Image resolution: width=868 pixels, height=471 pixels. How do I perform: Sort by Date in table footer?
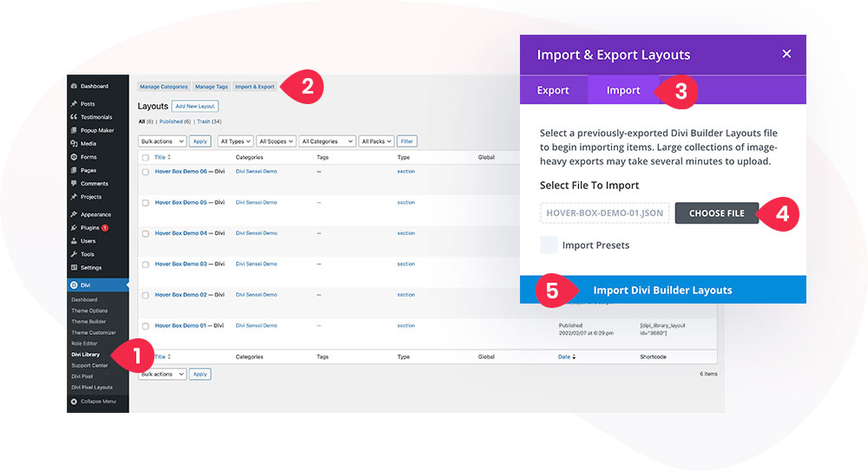coord(567,357)
